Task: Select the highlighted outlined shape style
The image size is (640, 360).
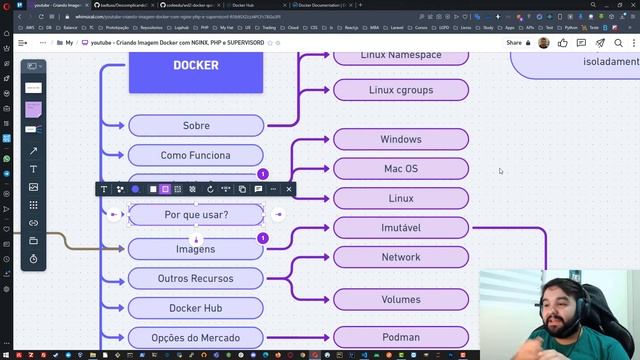Action: click(165, 189)
